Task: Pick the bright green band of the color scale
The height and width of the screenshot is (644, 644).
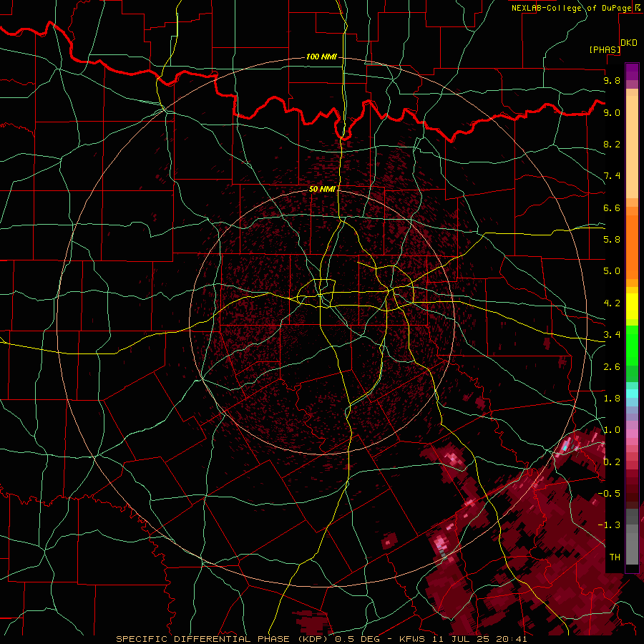Action: tap(632, 346)
